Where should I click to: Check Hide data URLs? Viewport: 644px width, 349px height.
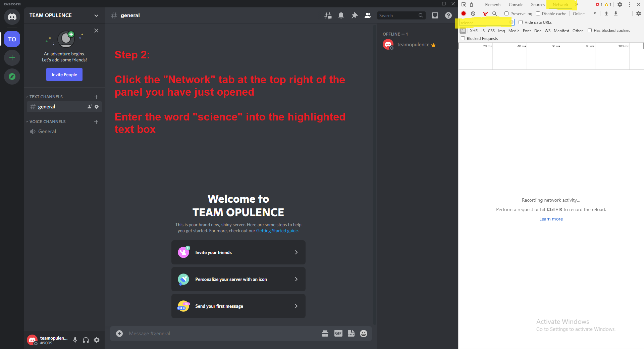tap(521, 22)
